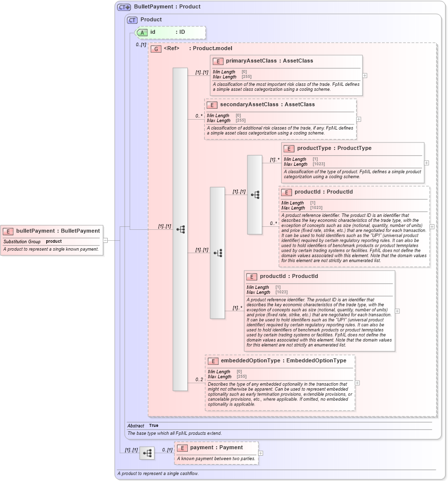Screen dimensions: 448x481
Task: Select the E icon beside payment element
Action: (x=182, y=447)
